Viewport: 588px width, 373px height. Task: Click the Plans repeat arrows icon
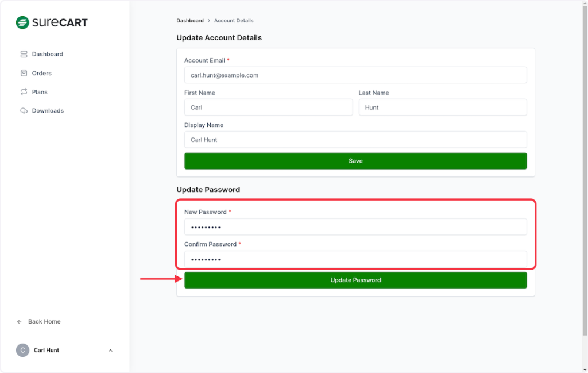click(x=24, y=92)
